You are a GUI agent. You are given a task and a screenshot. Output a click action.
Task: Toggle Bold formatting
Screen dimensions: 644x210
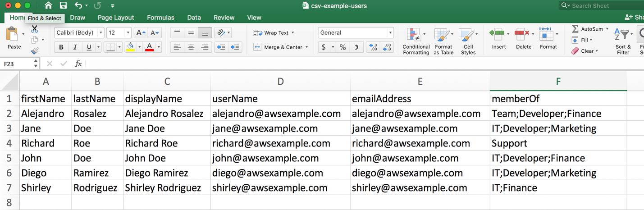pos(61,47)
